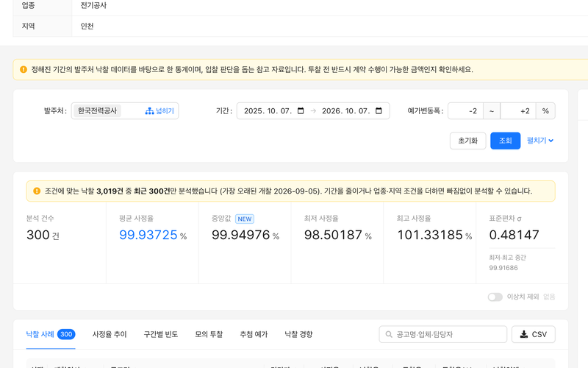Click the warning icon in the top notice banner
588x368 pixels.
(24, 69)
